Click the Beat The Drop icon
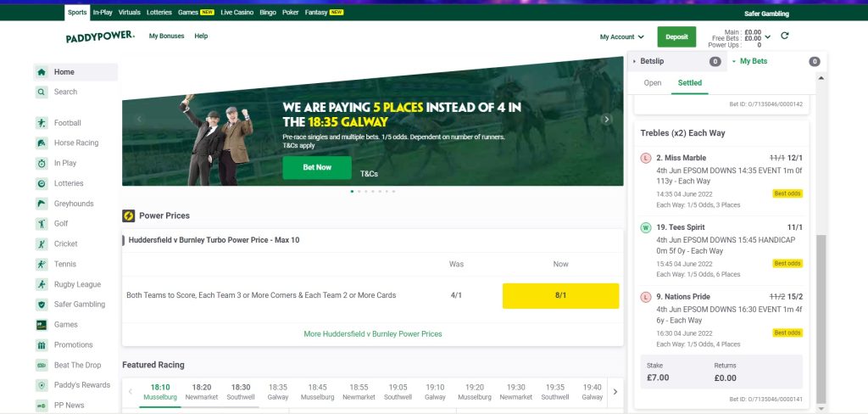Screen dimensions: 868x414 point(42,366)
